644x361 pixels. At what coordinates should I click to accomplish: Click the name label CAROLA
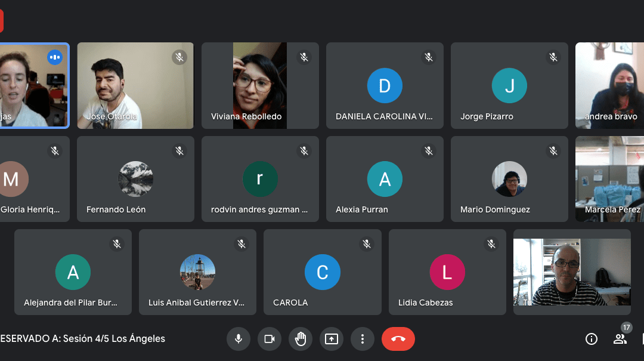290,303
